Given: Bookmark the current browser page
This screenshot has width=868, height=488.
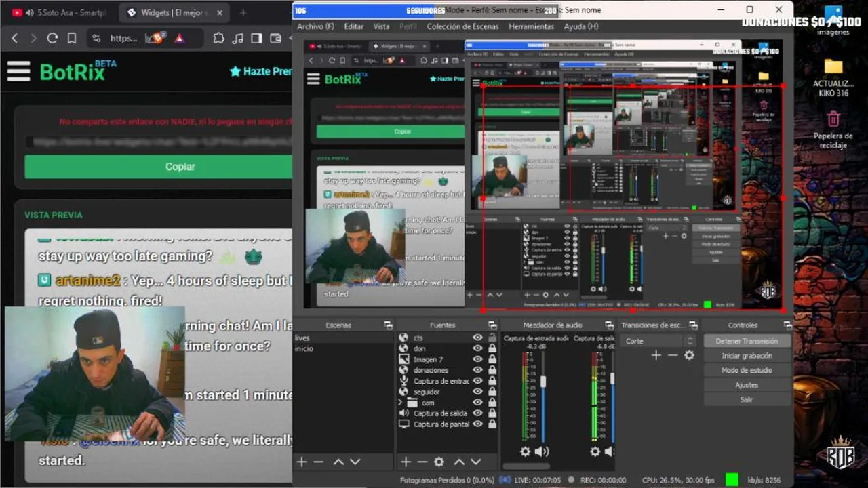Looking at the screenshot, I should (71, 38).
